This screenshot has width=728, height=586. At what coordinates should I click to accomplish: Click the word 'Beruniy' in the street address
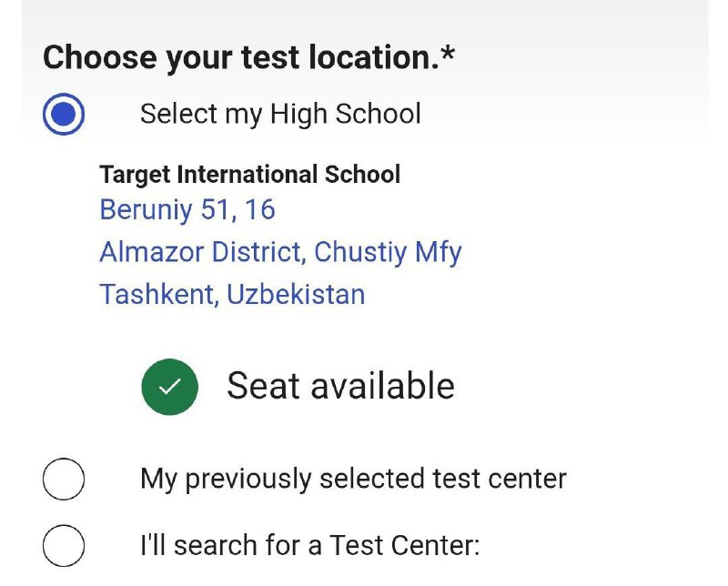pyautogui.click(x=146, y=210)
